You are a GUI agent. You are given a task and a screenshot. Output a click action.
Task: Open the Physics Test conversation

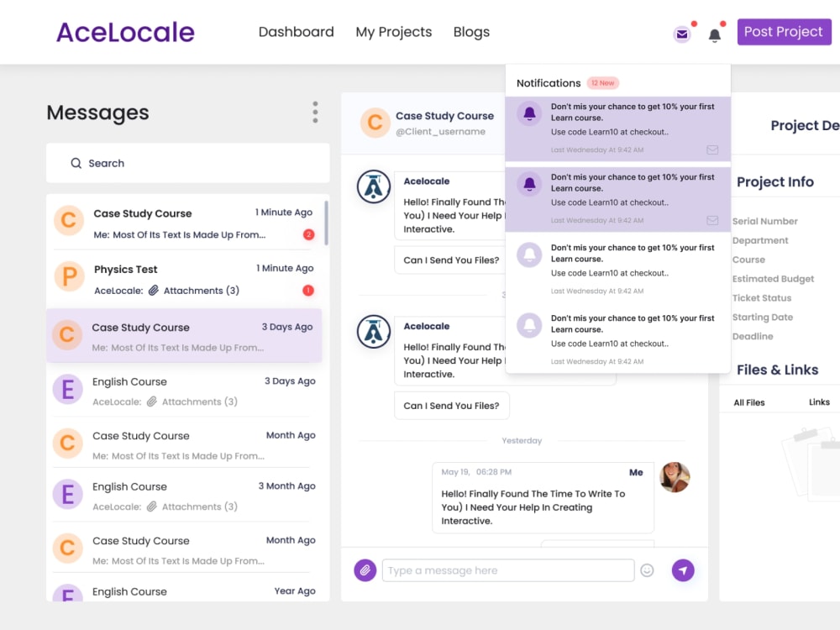[184, 279]
